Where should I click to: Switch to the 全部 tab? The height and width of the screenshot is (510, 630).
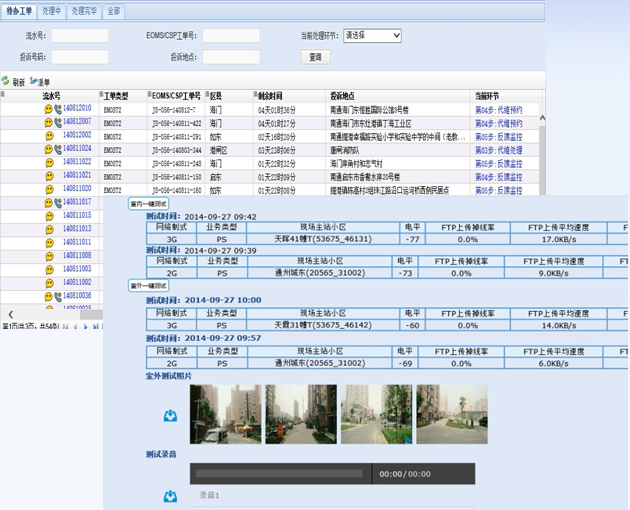pos(113,11)
